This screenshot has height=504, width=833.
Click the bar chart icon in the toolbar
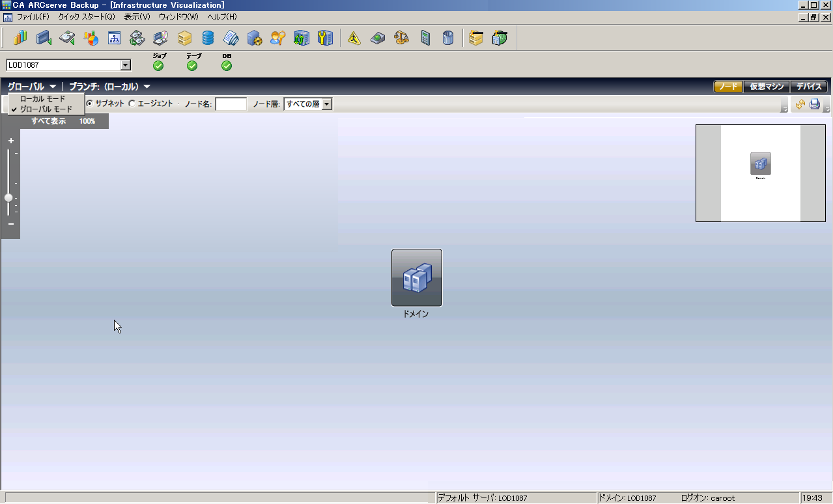(x=20, y=38)
